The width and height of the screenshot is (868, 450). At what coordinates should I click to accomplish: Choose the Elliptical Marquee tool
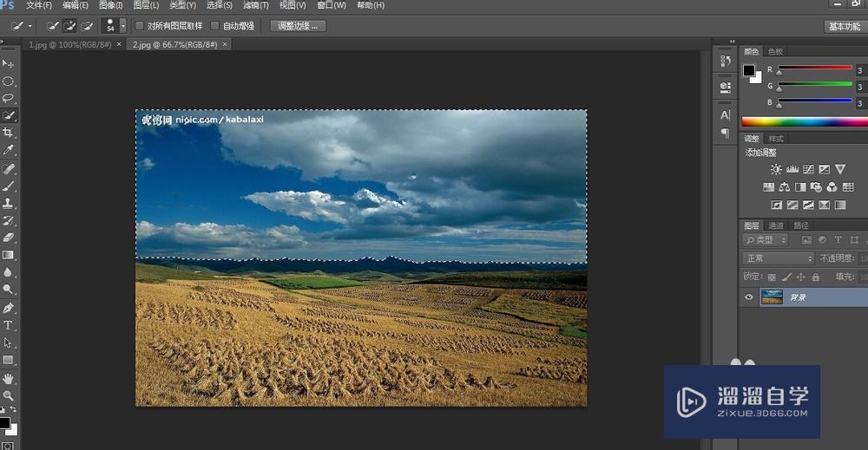tap(9, 81)
